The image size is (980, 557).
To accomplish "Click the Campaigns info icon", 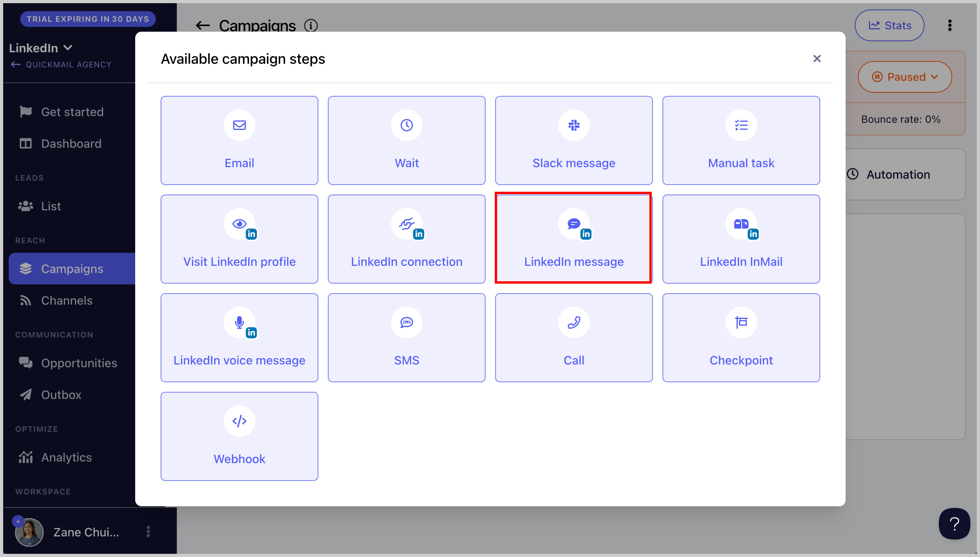I will tap(311, 26).
